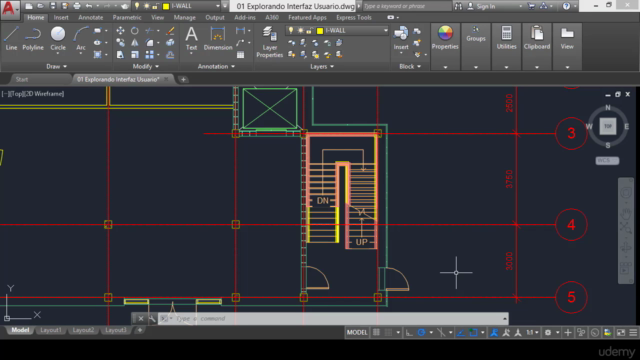Switch to Layout1 tab
This screenshot has height=360, width=640.
click(x=51, y=330)
